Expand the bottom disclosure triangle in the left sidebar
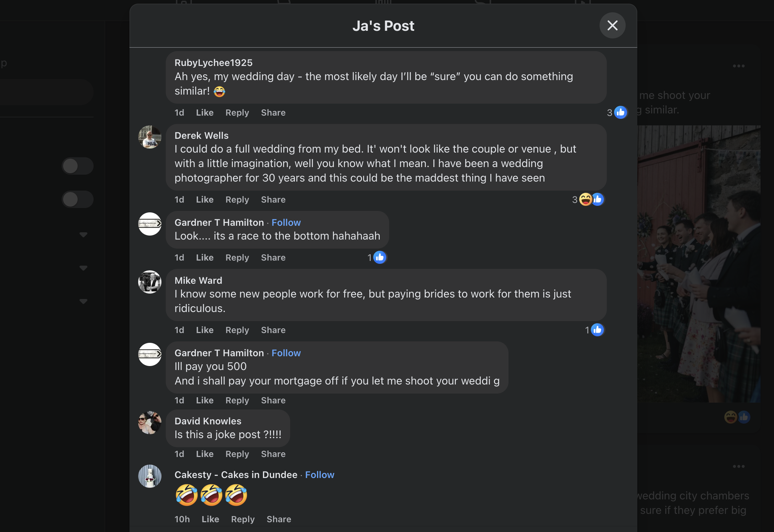Screen dimensions: 774x532 (83, 301)
